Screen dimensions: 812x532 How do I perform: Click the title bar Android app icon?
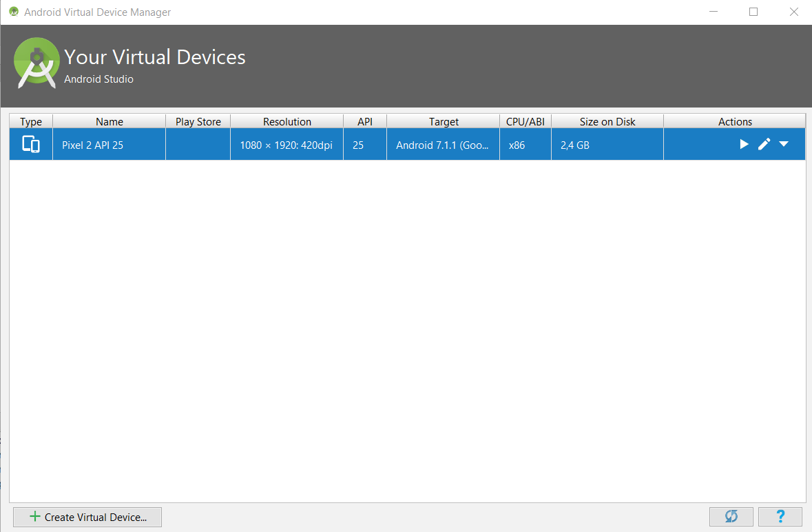click(x=14, y=12)
